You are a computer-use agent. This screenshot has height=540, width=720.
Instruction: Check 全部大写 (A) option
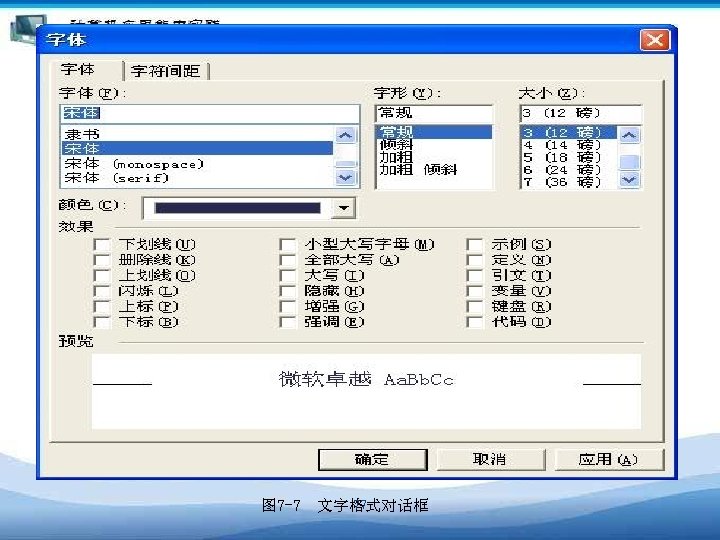288,260
